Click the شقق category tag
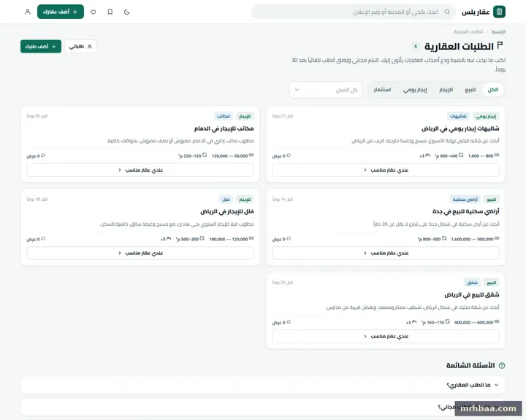526x420 pixels. pos(472,283)
